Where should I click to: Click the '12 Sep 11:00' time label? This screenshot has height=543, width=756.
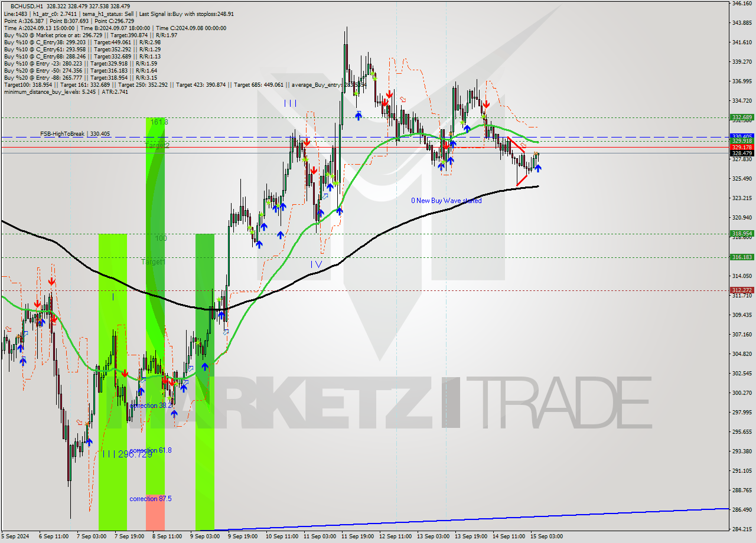coord(396,537)
